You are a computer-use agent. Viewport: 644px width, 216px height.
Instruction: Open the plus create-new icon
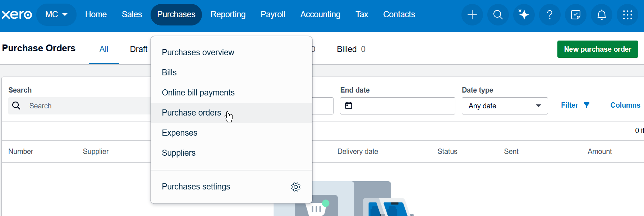[472, 15]
